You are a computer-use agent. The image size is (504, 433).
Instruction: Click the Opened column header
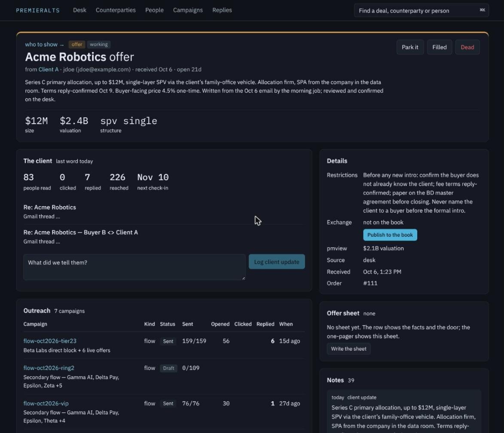(220, 324)
